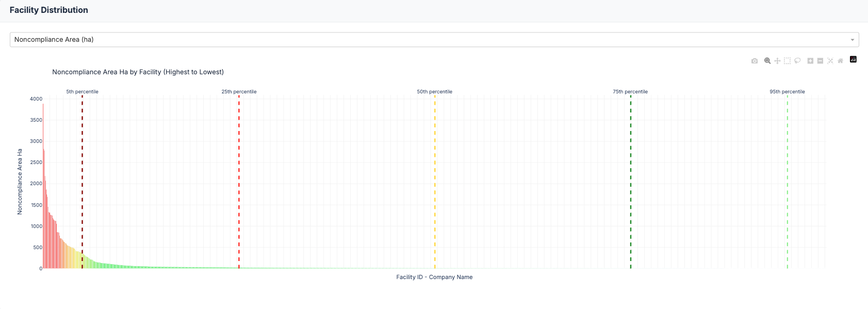Reset axes with the home icon
This screenshot has height=309, width=868.
[x=840, y=61]
